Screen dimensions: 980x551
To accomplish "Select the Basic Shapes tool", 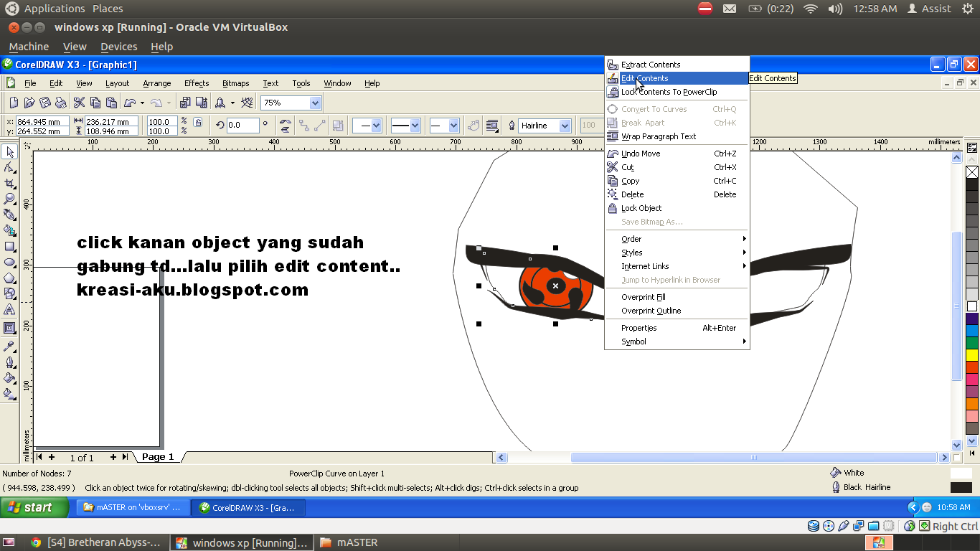I will (x=9, y=293).
